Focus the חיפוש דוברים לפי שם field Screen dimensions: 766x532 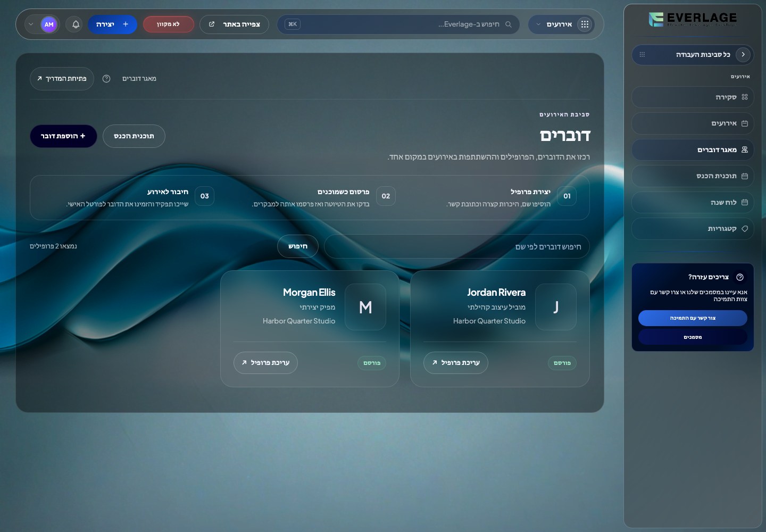(x=456, y=246)
